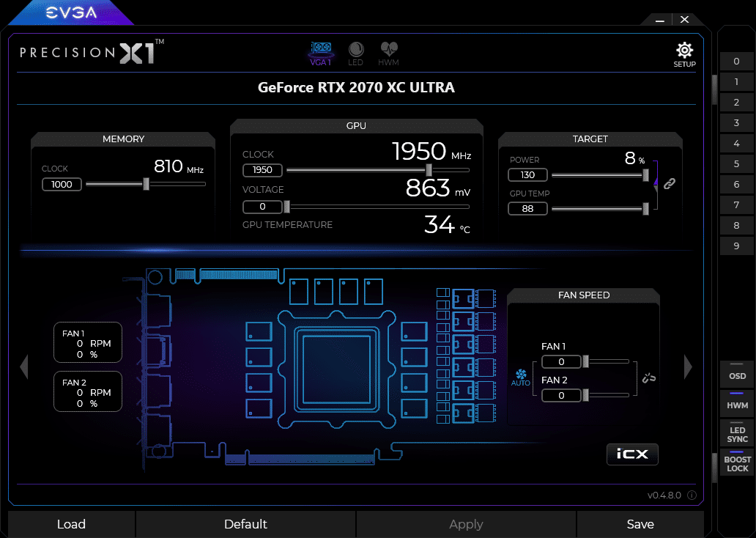Click the Memory clock slider handle

[146, 184]
